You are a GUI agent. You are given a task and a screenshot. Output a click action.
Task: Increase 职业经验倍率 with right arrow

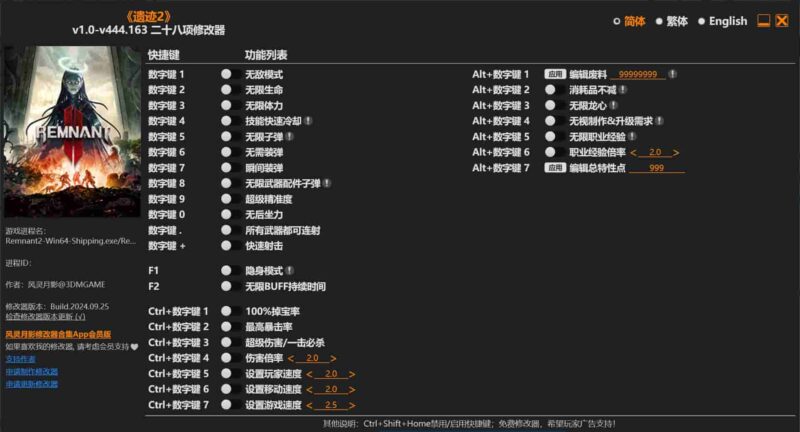pyautogui.click(x=676, y=153)
